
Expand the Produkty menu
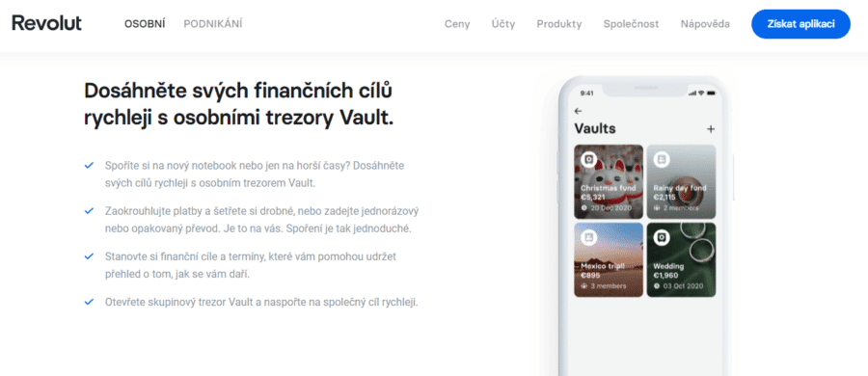(x=559, y=24)
